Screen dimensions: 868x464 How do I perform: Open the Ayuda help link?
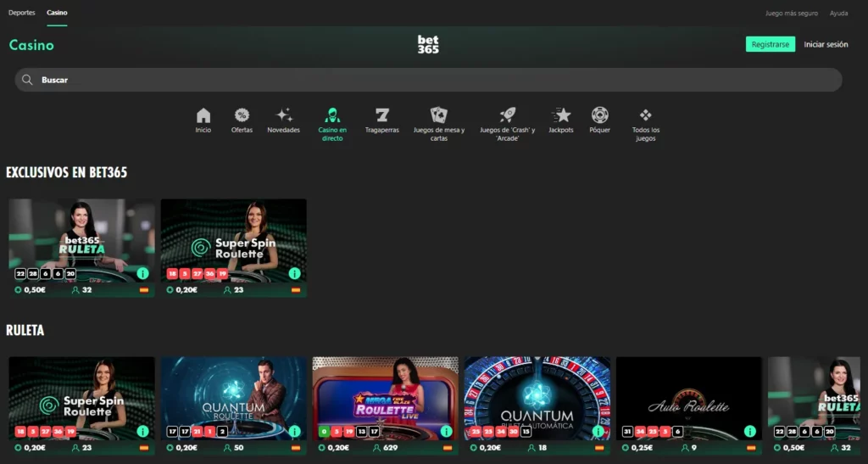(x=838, y=14)
